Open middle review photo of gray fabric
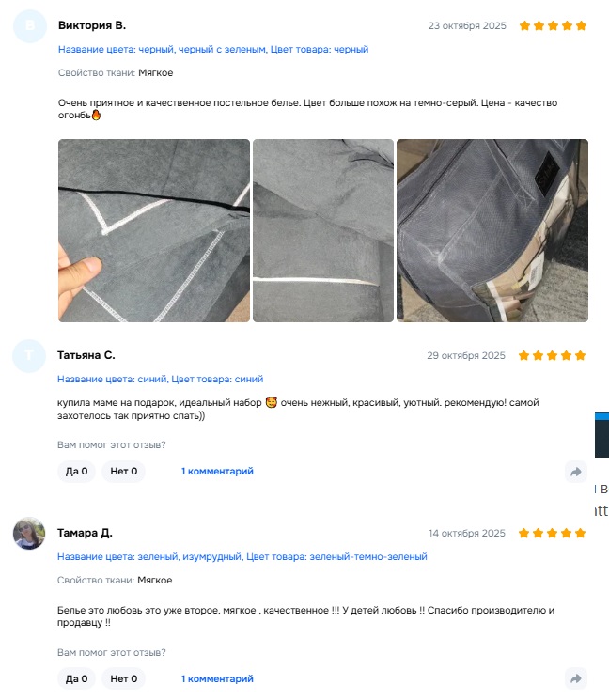This screenshot has width=609, height=700. pos(323,230)
